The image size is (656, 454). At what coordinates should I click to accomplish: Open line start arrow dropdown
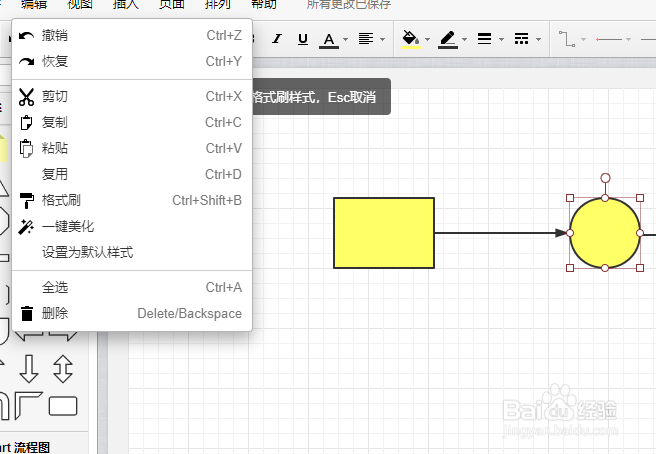(628, 39)
